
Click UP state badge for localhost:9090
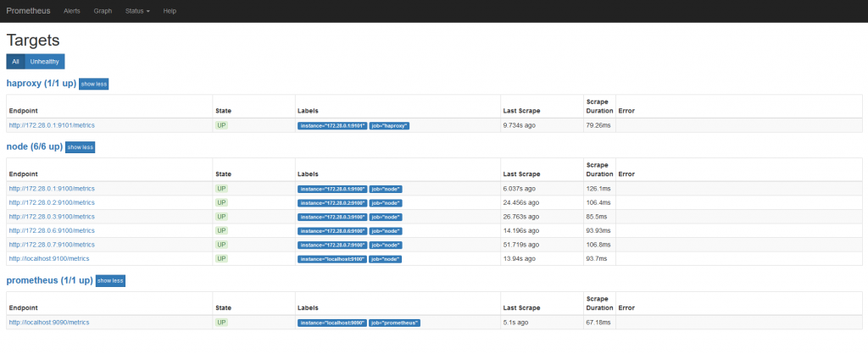(x=221, y=322)
